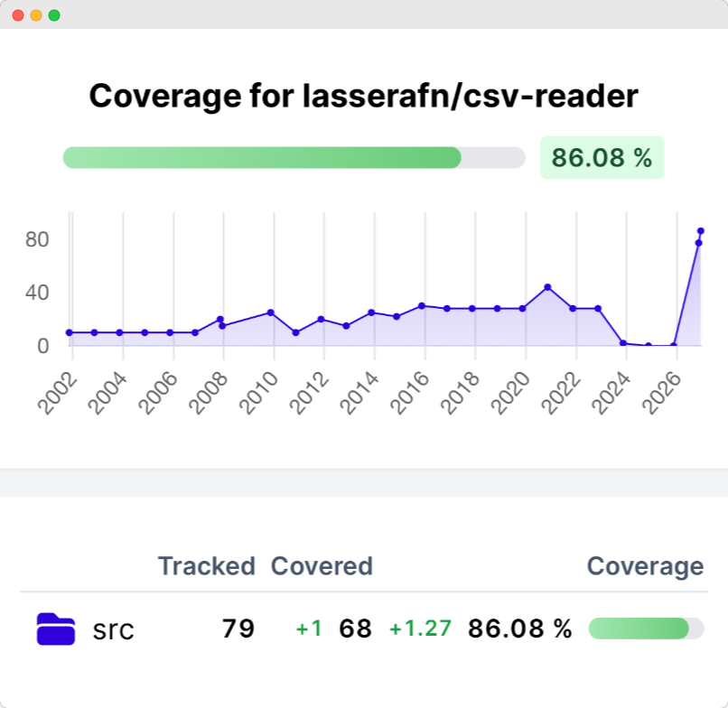Click the src row coverage bar
Screen dimensions: 728x708
[x=646, y=629]
